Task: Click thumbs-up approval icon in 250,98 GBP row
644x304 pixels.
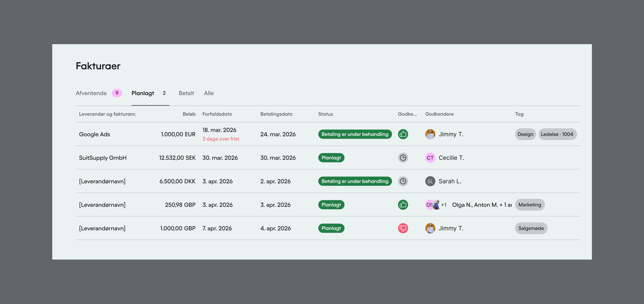Action: tap(403, 205)
